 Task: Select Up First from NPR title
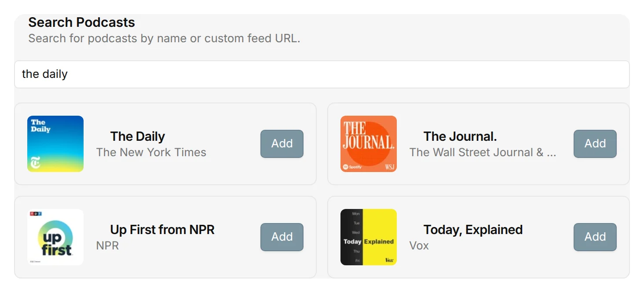(162, 230)
